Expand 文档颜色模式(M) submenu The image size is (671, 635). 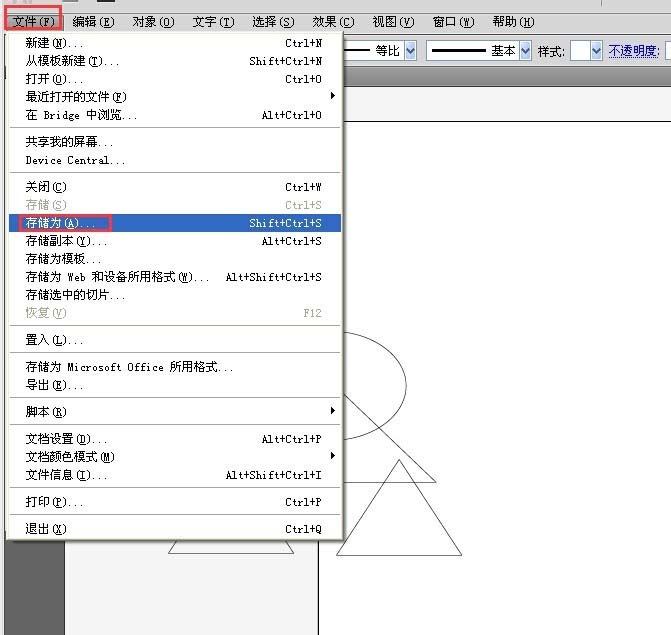click(x=175, y=457)
